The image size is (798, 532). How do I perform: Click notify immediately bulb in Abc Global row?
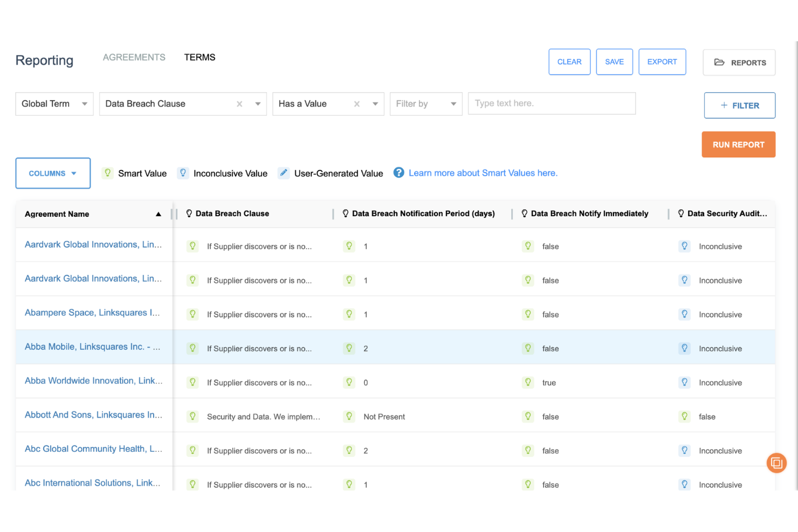[528, 450]
